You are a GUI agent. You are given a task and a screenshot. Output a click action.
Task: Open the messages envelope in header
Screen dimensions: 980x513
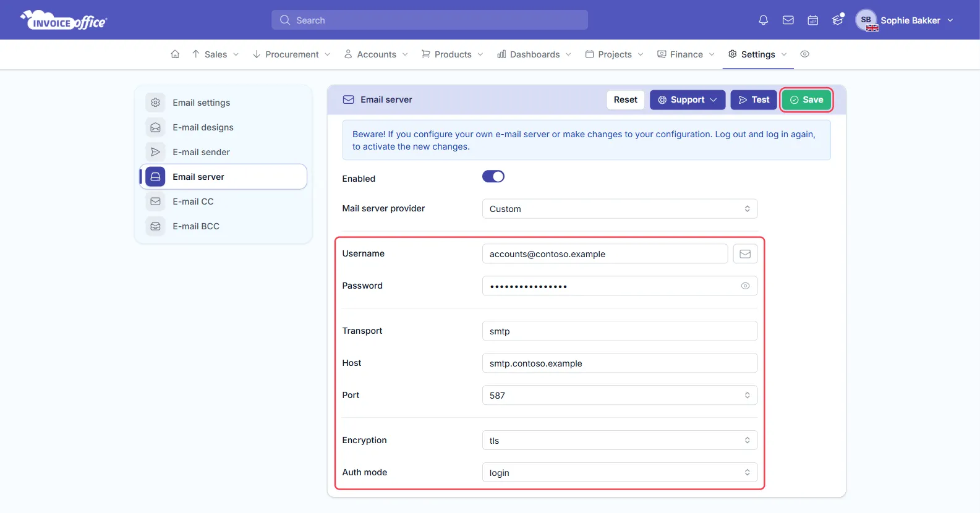(788, 20)
